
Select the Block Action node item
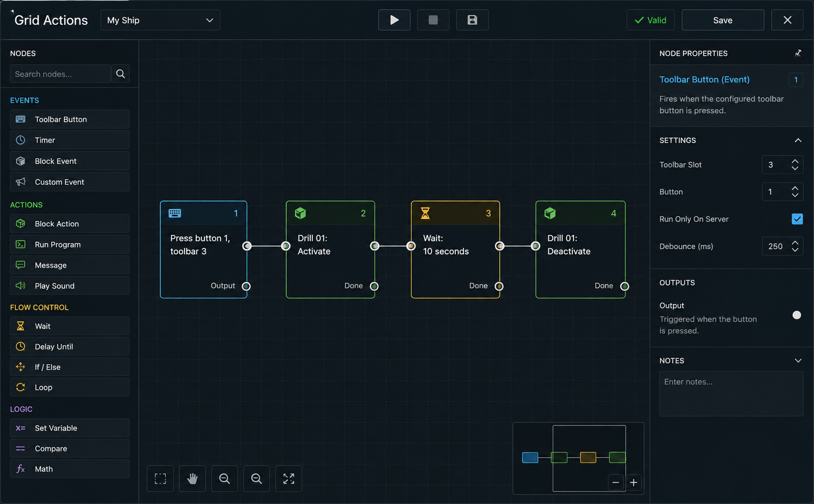pyautogui.click(x=69, y=224)
